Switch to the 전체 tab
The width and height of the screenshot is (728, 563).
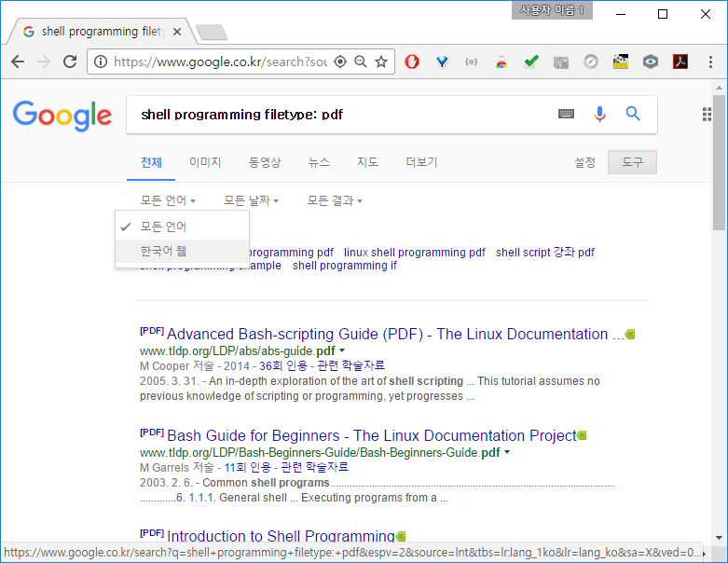pos(151,162)
